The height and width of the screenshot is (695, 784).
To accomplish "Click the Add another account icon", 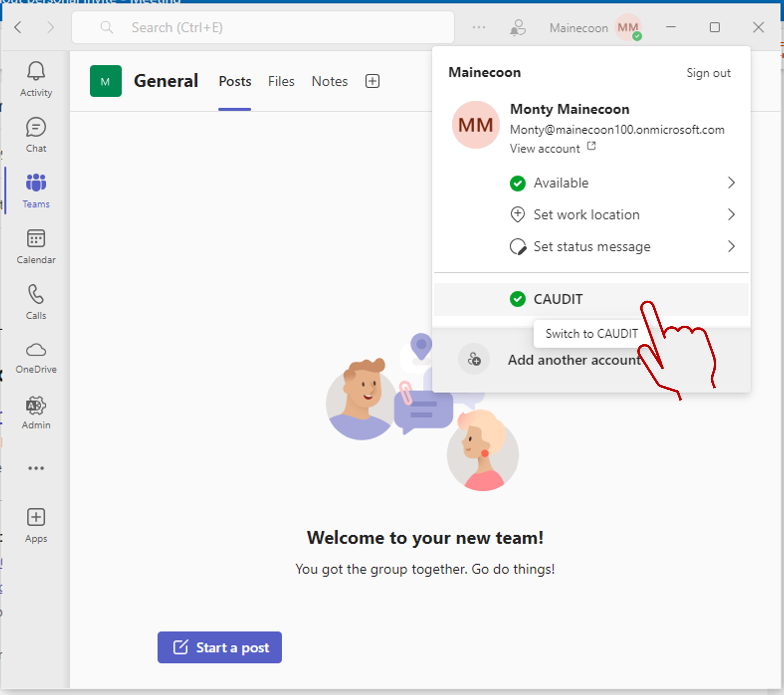I will pos(474,359).
